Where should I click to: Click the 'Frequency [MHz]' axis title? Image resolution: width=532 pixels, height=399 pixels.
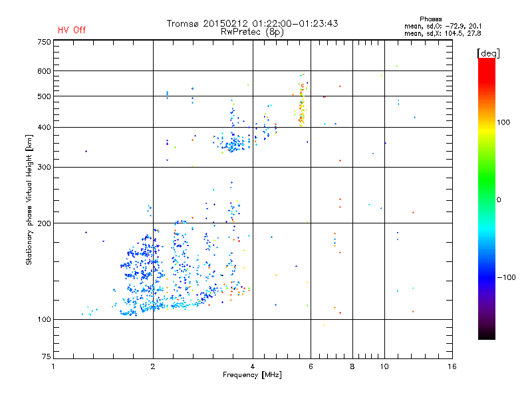click(252, 375)
